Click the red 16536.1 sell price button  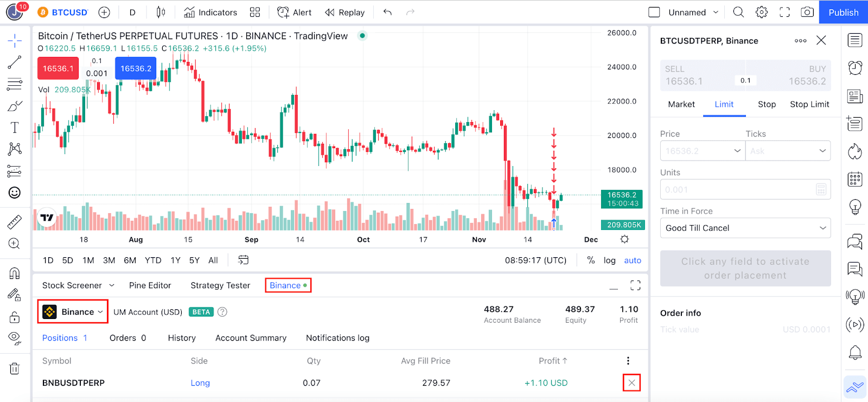click(x=58, y=68)
